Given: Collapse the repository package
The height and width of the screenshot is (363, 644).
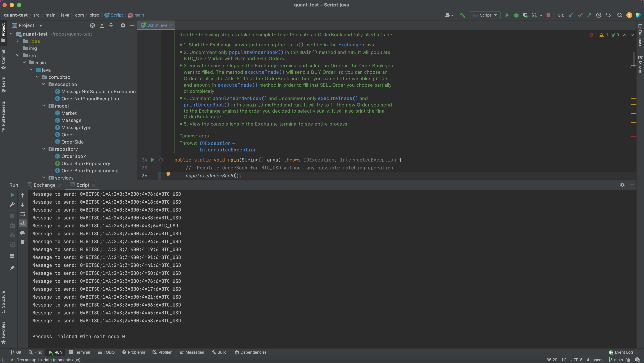Looking at the screenshot, I should [44, 149].
